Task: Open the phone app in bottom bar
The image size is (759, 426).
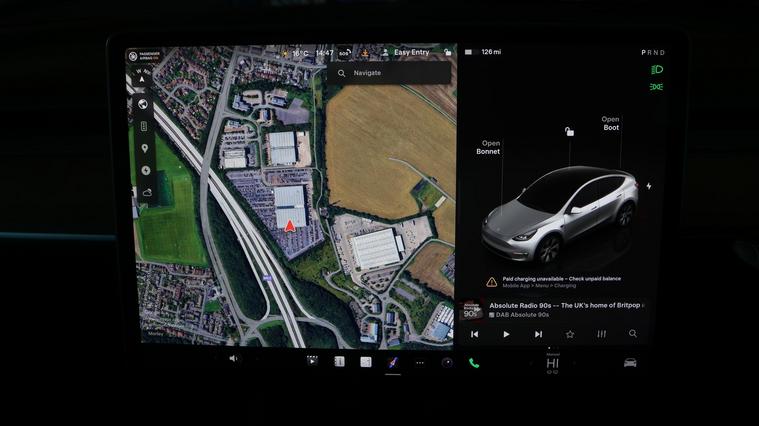Action: tap(474, 362)
